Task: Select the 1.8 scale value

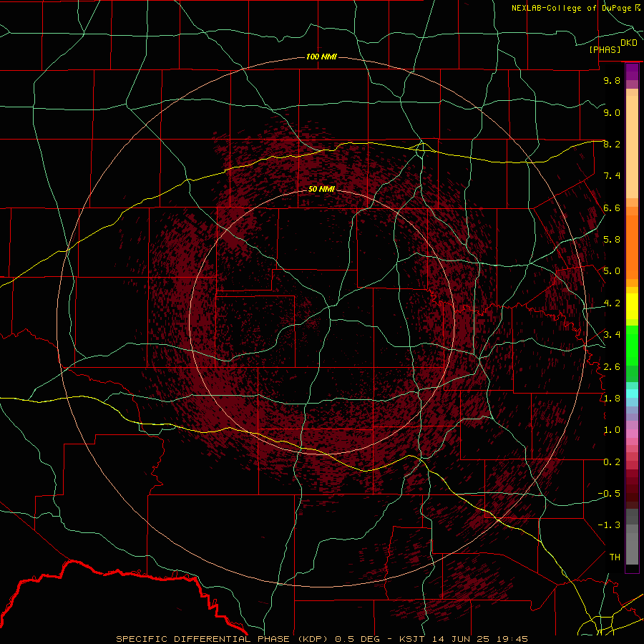Action: point(612,399)
